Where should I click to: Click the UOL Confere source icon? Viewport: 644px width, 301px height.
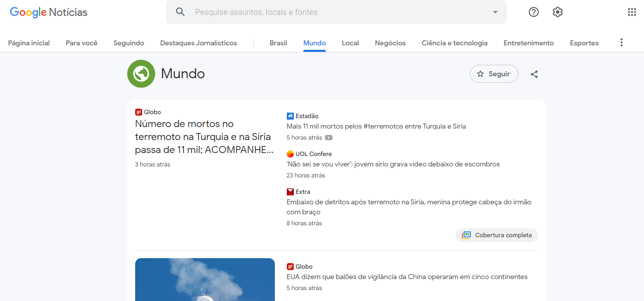(x=290, y=154)
